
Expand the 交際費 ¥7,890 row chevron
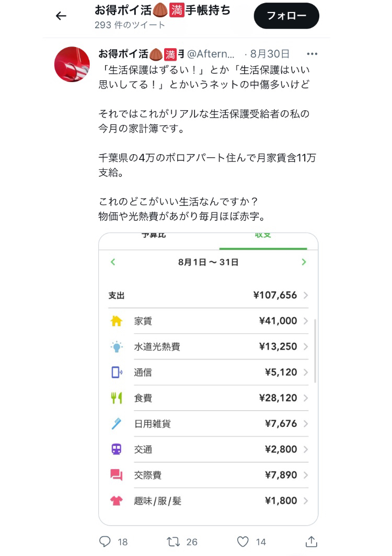pos(306,475)
